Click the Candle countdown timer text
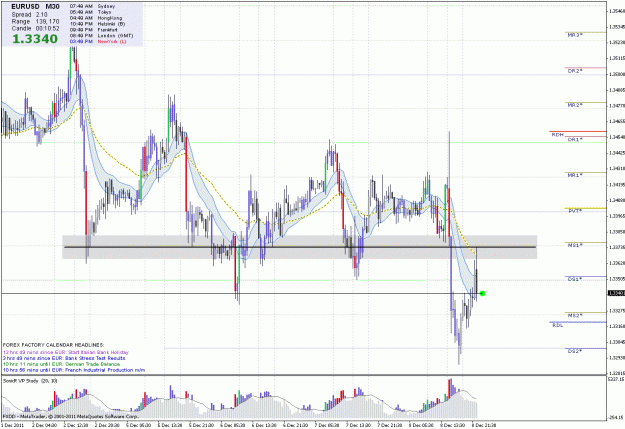625x429 pixels. coord(35,29)
